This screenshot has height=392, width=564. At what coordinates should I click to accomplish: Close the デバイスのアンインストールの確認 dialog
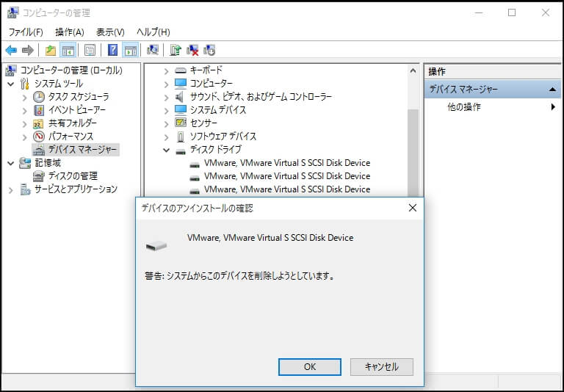coord(413,208)
